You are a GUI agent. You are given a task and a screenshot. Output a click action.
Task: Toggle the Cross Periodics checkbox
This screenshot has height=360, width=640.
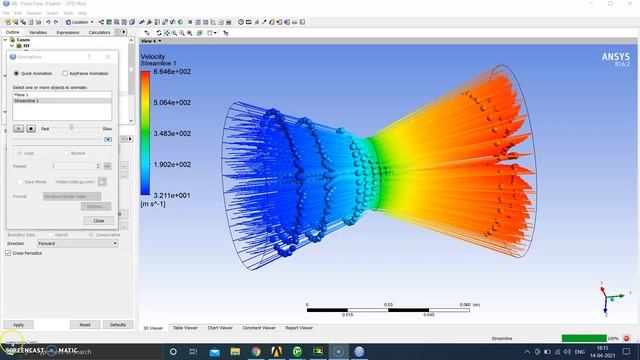pyautogui.click(x=8, y=253)
